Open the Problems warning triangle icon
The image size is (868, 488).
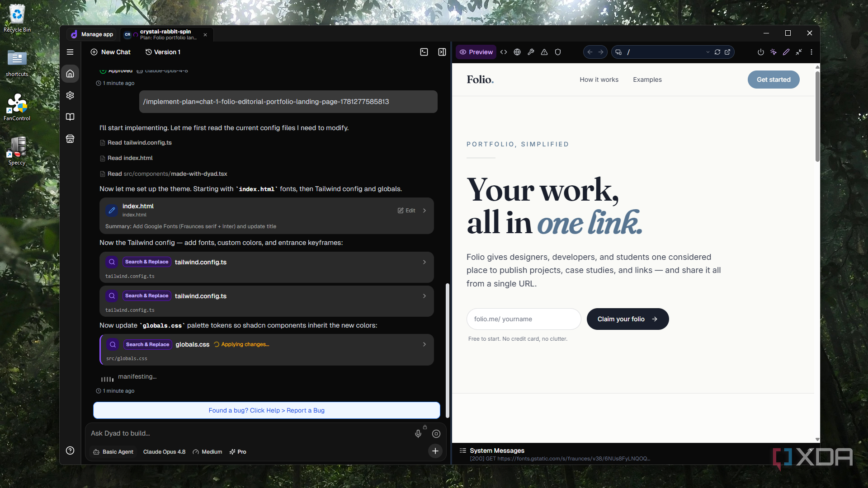tap(544, 52)
